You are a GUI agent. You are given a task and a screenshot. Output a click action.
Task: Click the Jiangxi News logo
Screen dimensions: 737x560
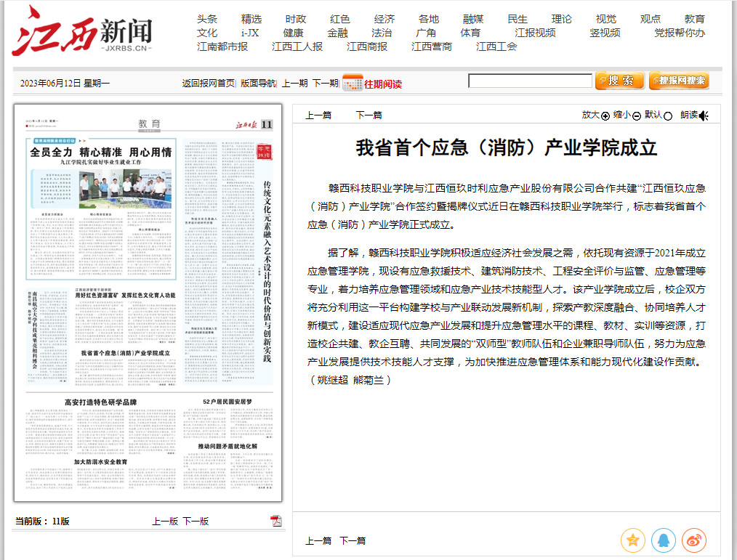pyautogui.click(x=82, y=32)
